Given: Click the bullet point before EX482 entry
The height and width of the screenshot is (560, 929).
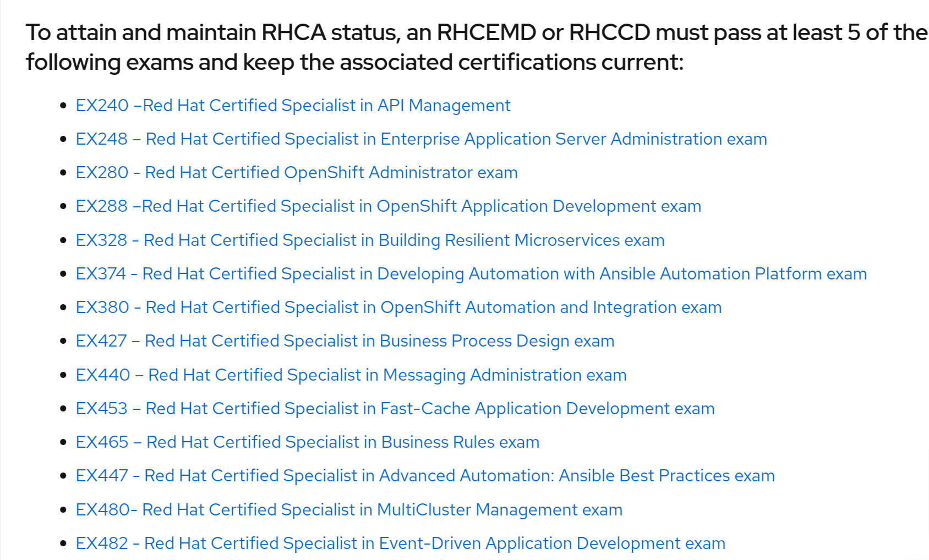Looking at the screenshot, I should (63, 543).
